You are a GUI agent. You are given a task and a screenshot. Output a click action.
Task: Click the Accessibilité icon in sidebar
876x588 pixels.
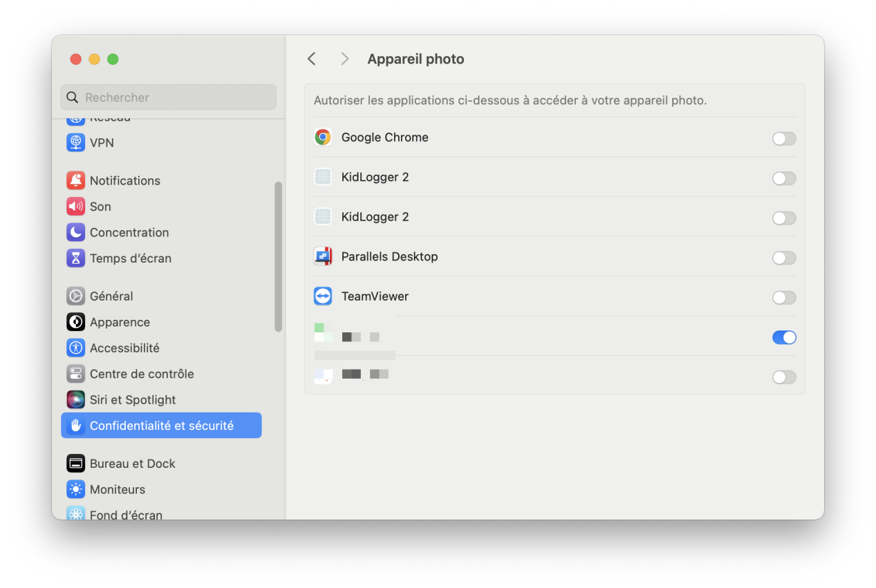click(75, 348)
